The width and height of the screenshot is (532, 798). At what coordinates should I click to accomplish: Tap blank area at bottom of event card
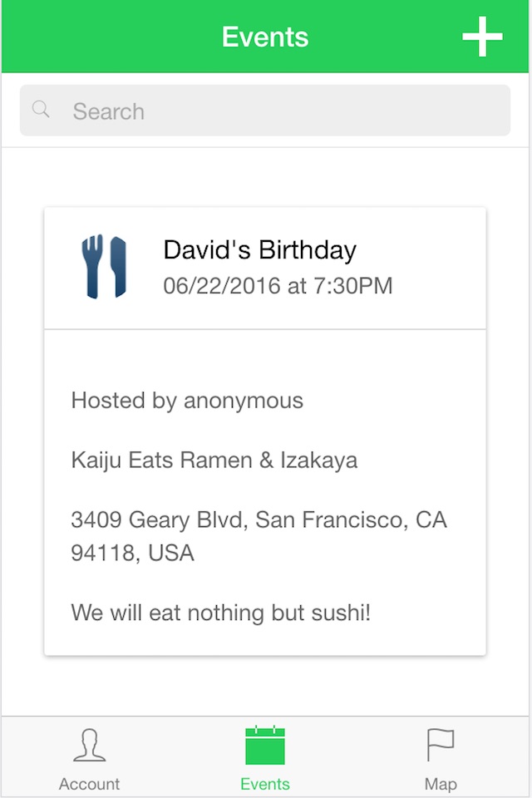[265, 643]
